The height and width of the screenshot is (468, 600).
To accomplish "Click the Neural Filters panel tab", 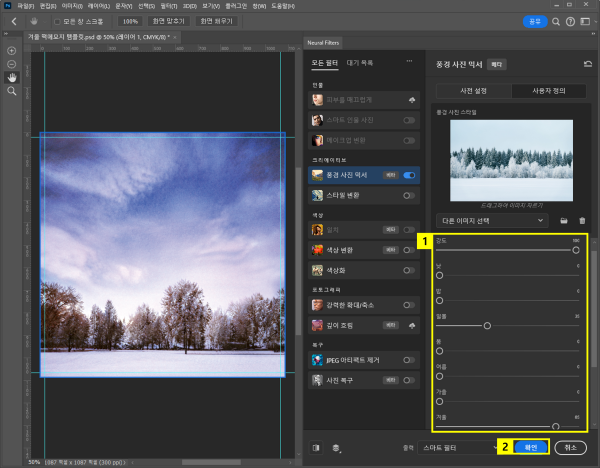I will (x=323, y=43).
